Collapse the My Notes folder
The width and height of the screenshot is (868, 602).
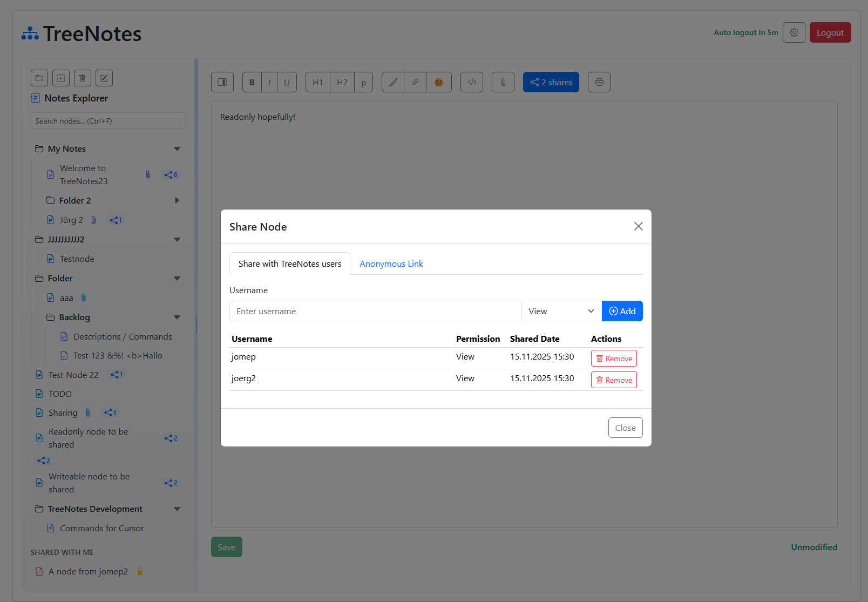(177, 148)
